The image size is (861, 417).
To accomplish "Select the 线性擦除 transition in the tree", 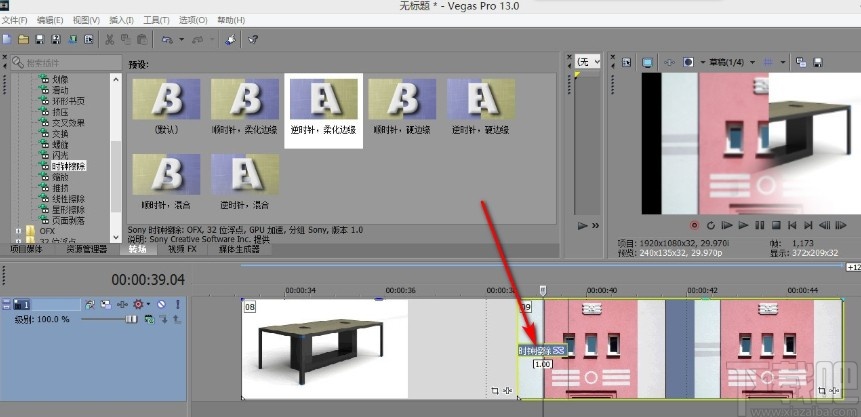I will pos(68,198).
